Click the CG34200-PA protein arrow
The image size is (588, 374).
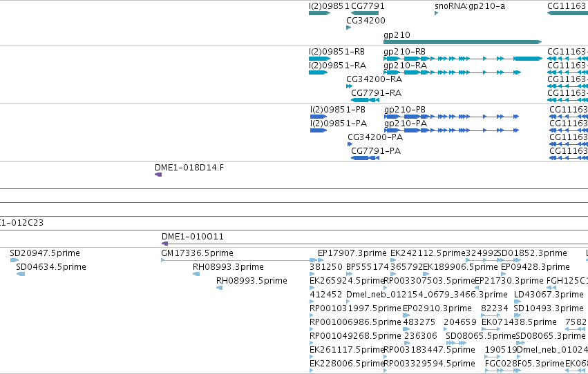coord(350,144)
